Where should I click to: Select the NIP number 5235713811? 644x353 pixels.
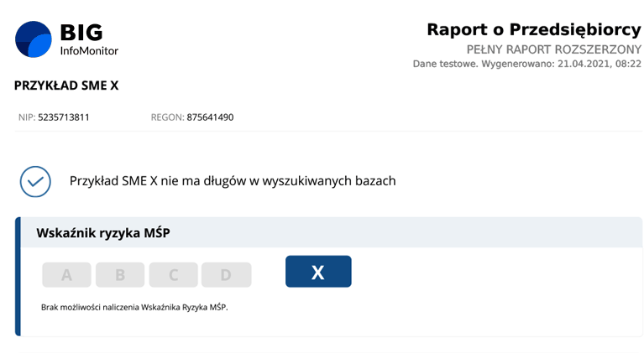click(x=64, y=117)
